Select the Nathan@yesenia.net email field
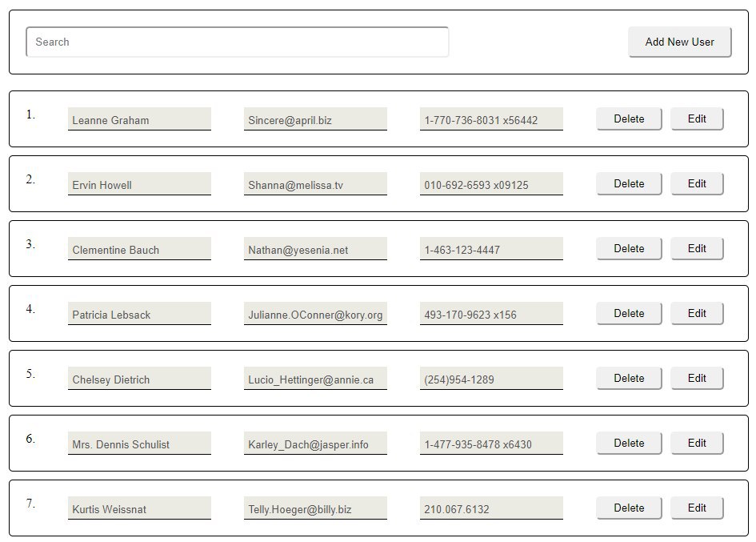 [x=315, y=248]
